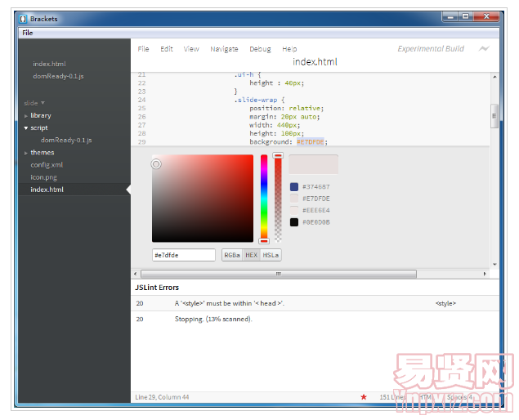519x420 pixels.
Task: Click the JSLint error about style in head
Action: (315, 303)
